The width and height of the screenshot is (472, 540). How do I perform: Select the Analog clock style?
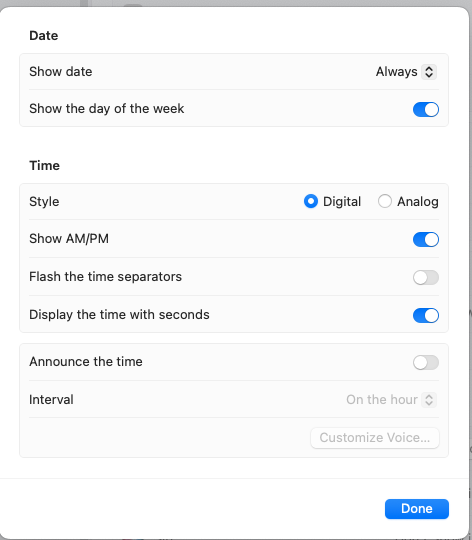[385, 201]
